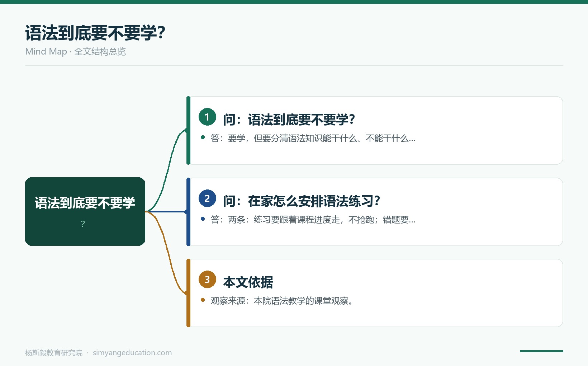Click the orange number 3 badge
The width and height of the screenshot is (588, 366).
[207, 280]
